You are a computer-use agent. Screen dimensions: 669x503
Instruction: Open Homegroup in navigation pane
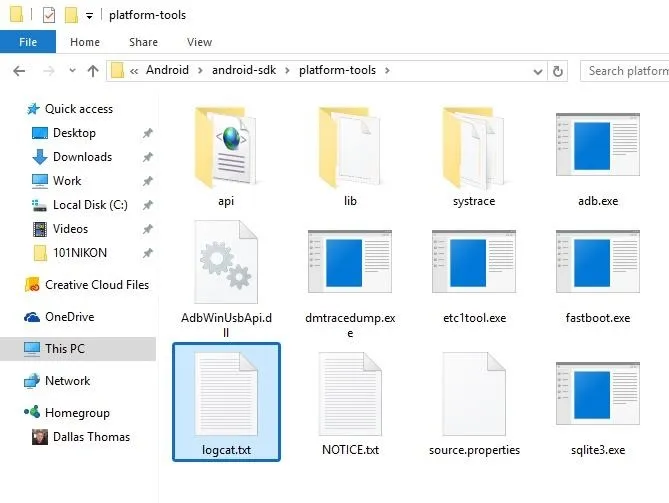[77, 413]
